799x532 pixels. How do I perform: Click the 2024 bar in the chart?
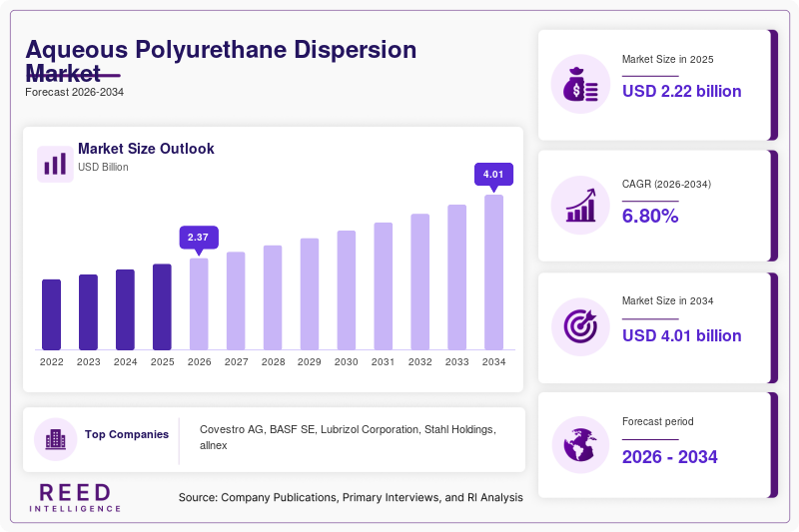coord(126,309)
